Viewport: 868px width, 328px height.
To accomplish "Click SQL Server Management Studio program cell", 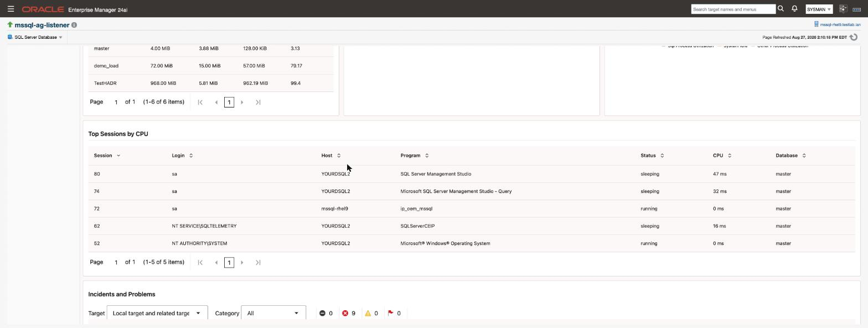I will pyautogui.click(x=436, y=174).
